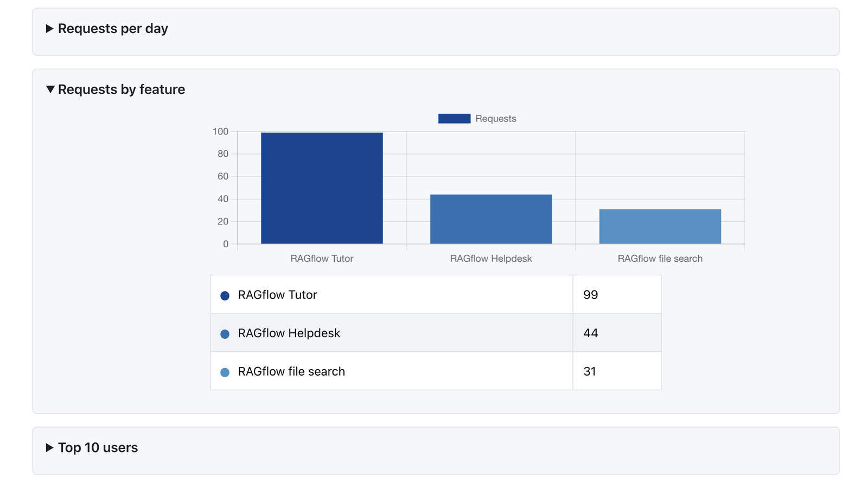Click the blue dot beside RAGflow Helpdesk
Image resolution: width=868 pixels, height=484 pixels.
tap(225, 334)
